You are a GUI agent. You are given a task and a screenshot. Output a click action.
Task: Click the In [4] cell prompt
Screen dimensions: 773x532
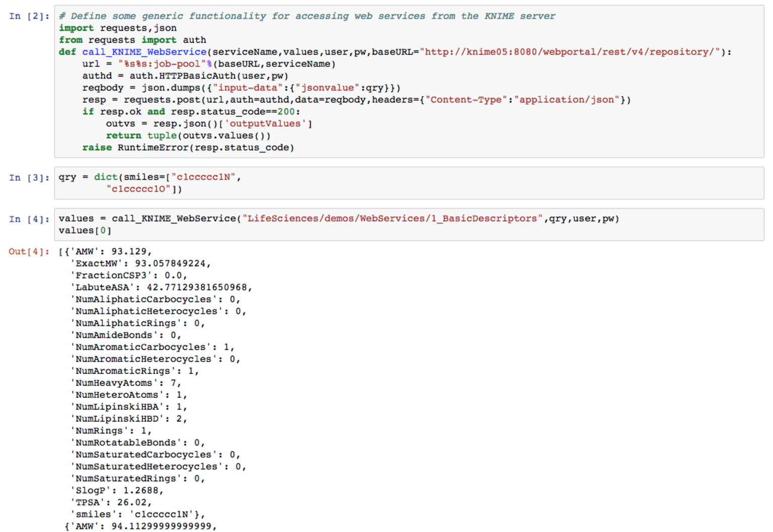coord(29,219)
